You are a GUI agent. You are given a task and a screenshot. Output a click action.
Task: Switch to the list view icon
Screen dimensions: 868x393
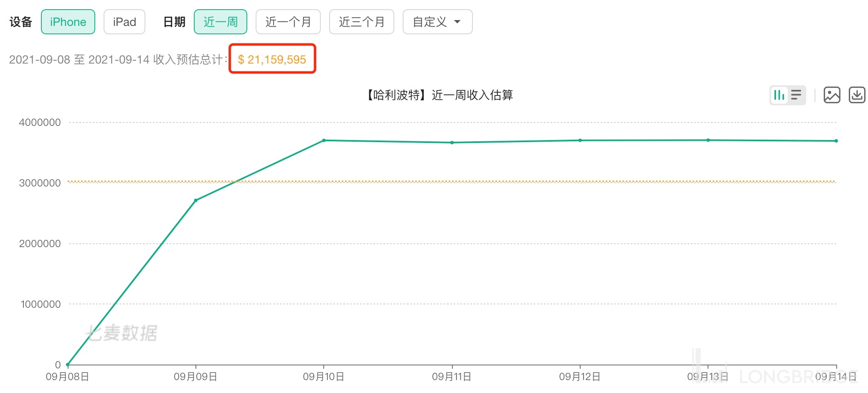(x=796, y=95)
